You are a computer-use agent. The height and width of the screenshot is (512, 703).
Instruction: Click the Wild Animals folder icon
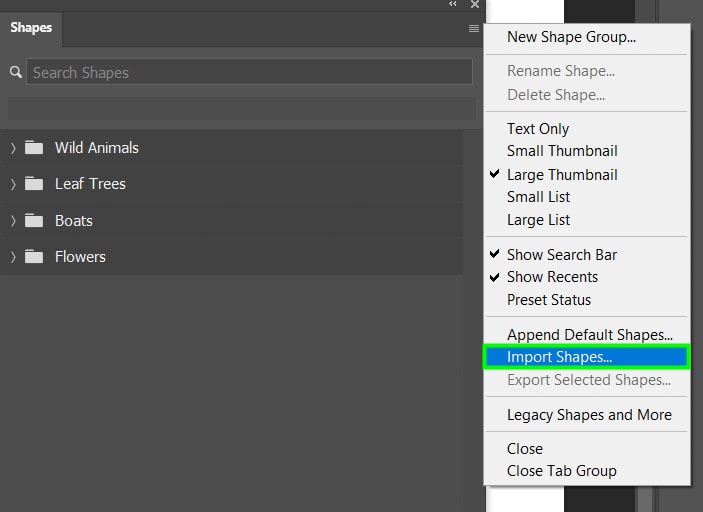(x=34, y=148)
